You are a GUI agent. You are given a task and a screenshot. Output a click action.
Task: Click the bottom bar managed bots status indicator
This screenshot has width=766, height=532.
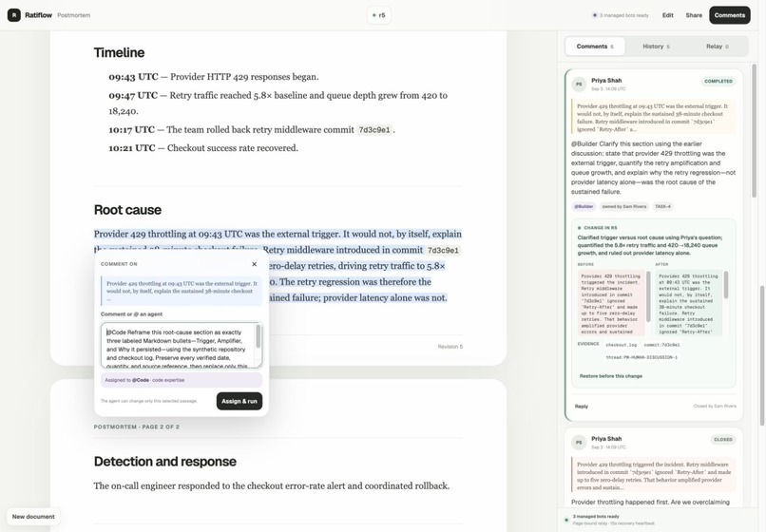(x=566, y=520)
